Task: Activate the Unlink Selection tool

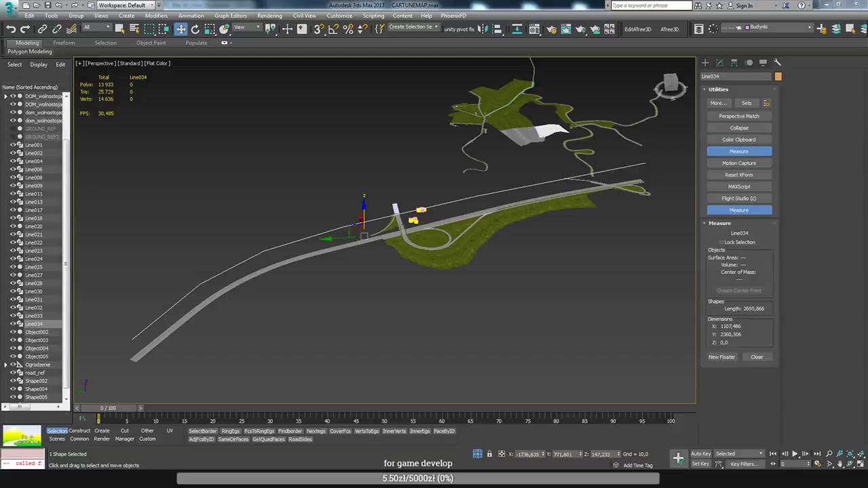Action: click(57, 29)
